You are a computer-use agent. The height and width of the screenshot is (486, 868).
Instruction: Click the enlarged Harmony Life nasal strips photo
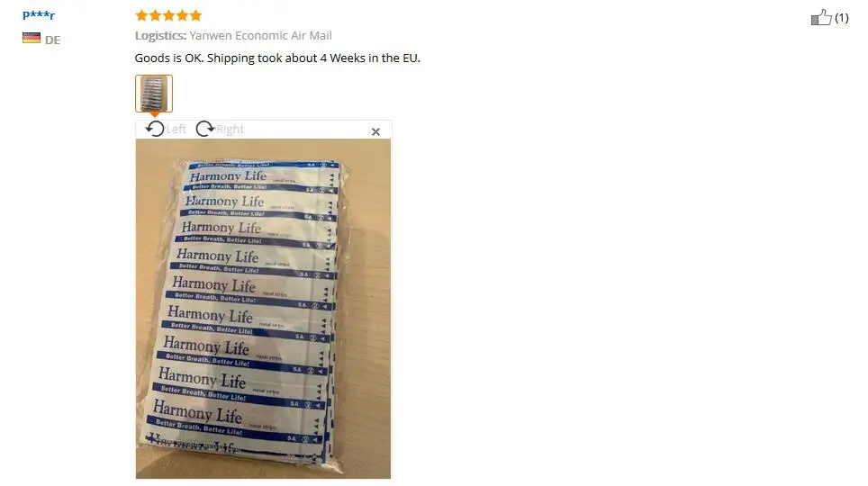pos(263,309)
